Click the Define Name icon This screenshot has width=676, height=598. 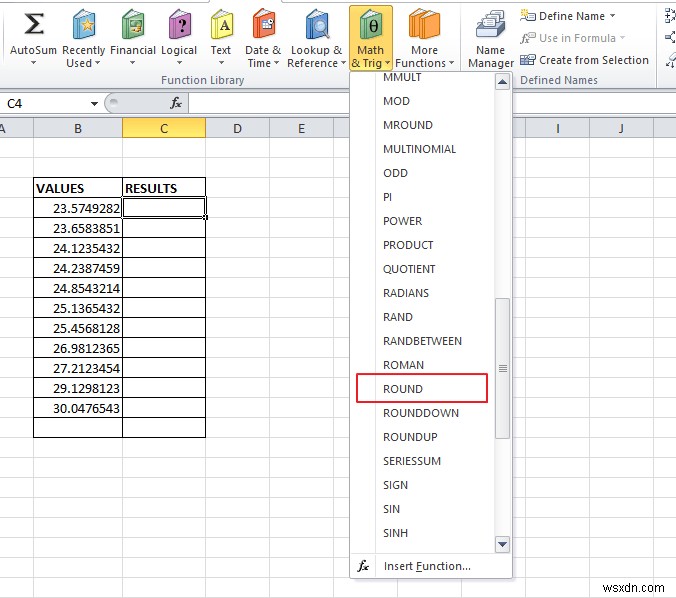[x=528, y=16]
